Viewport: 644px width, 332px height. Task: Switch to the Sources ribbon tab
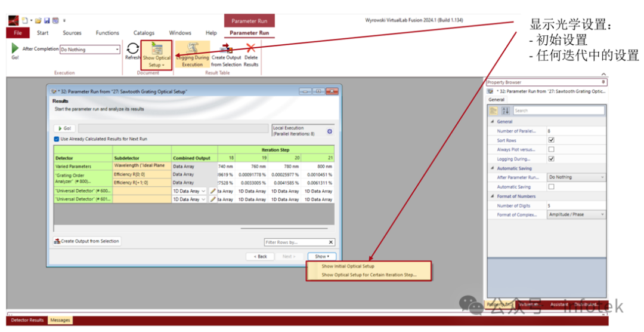pyautogui.click(x=72, y=33)
